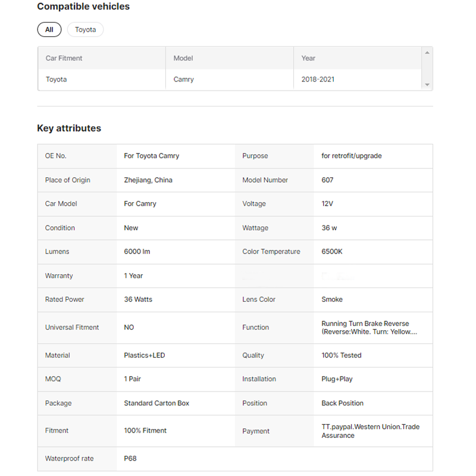This screenshot has width=476, height=476.
Task: Select the All vehicles filter
Action: coord(49,30)
